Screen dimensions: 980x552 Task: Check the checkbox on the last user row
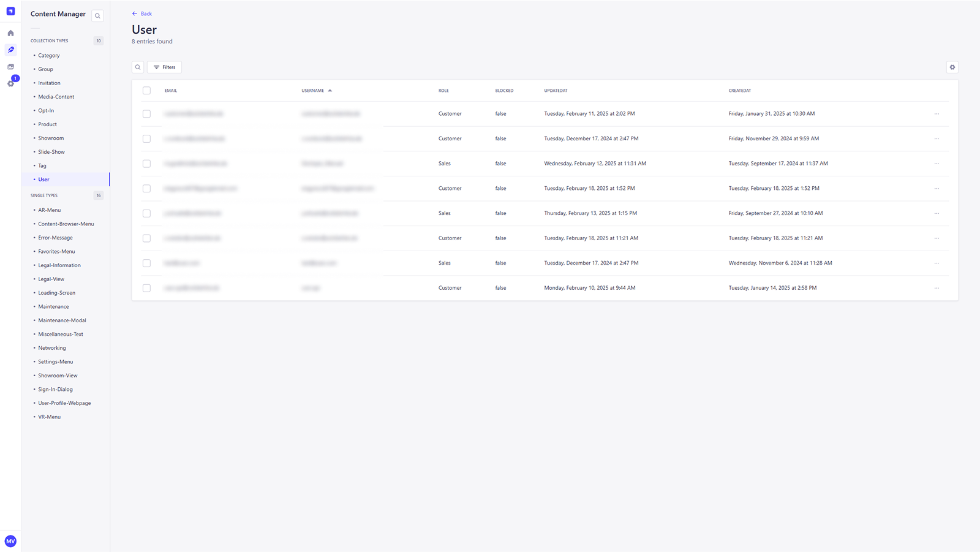[147, 288]
